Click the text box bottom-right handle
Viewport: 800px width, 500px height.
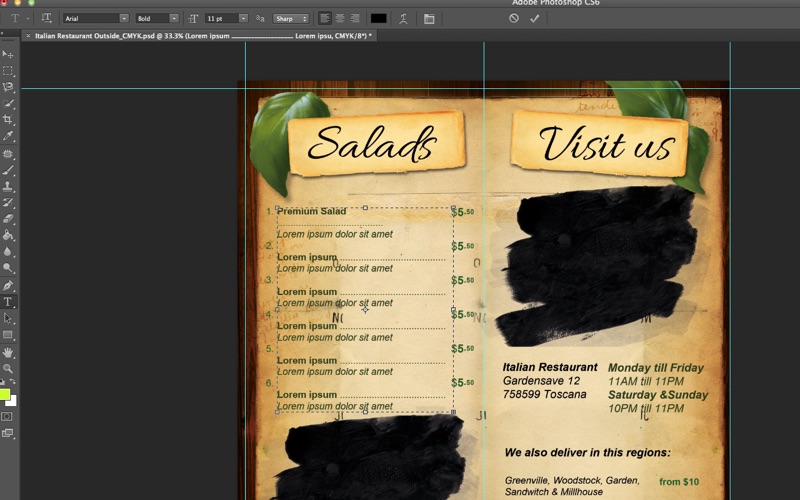pos(453,412)
